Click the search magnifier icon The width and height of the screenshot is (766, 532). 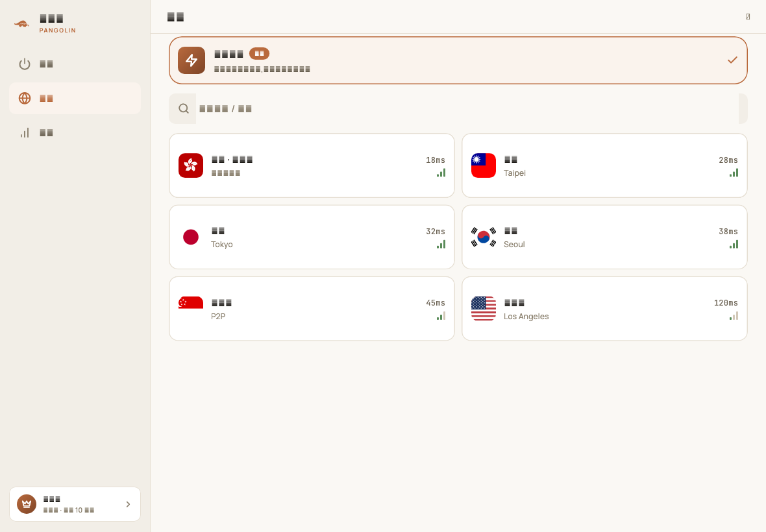point(184,108)
